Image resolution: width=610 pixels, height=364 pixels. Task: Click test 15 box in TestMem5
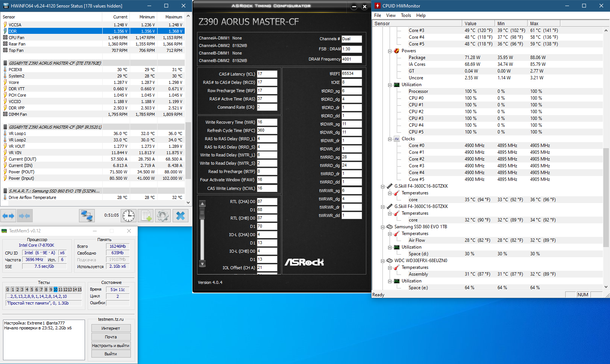79,290
